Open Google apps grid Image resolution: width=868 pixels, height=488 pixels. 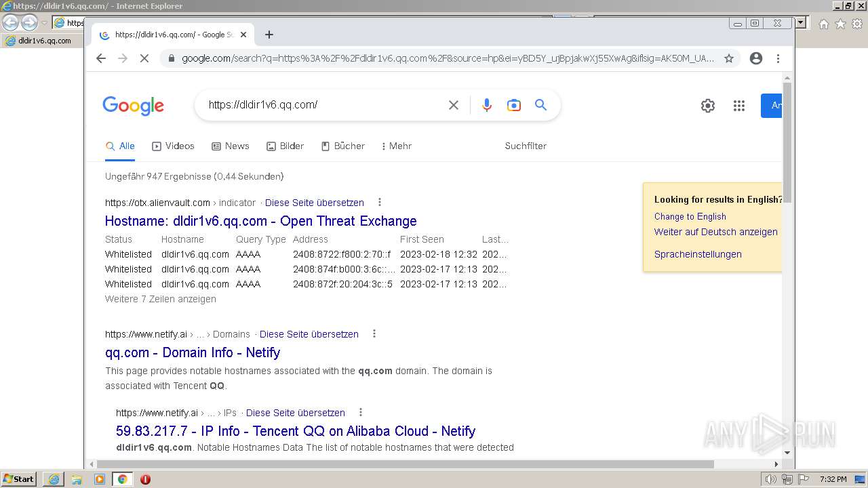coord(739,106)
